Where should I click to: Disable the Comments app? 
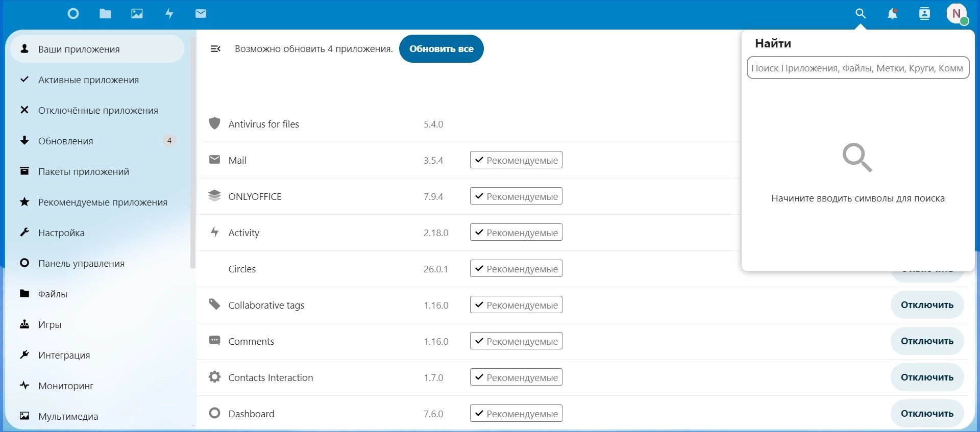coord(927,341)
